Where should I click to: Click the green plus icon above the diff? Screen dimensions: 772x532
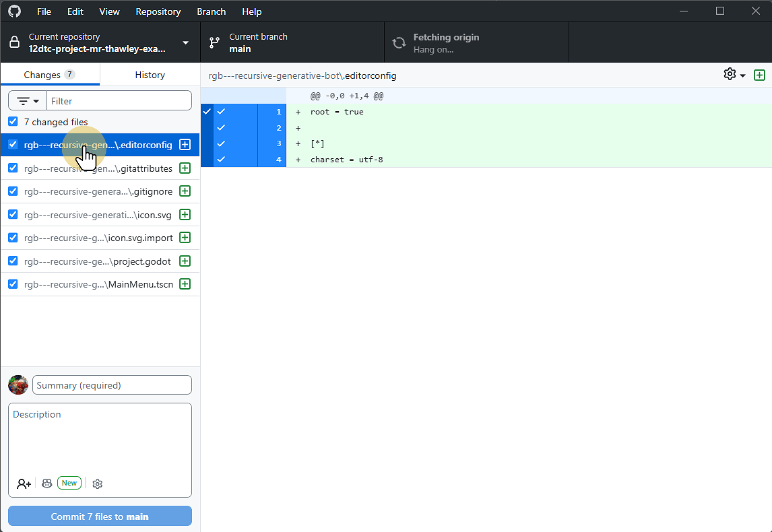760,75
